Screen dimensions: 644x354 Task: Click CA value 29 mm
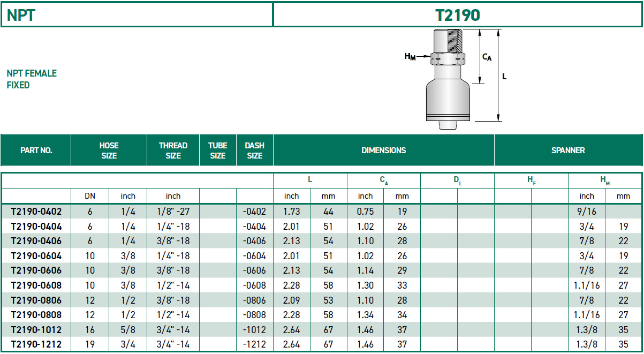[403, 270]
